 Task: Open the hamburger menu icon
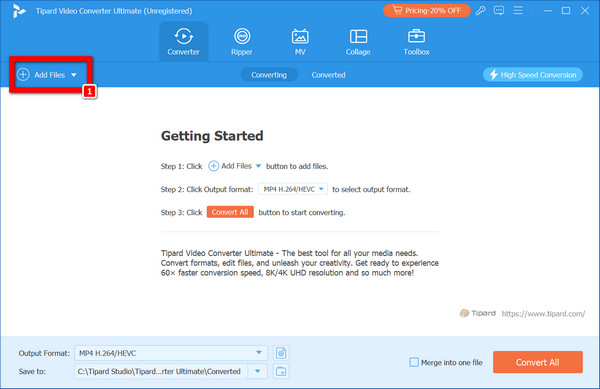tap(518, 10)
